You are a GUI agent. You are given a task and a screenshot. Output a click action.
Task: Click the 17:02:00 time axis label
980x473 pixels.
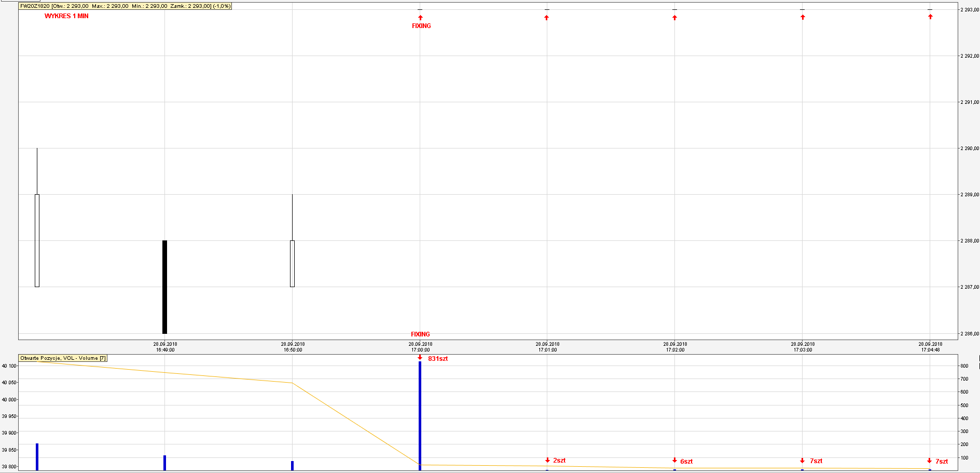tap(675, 347)
